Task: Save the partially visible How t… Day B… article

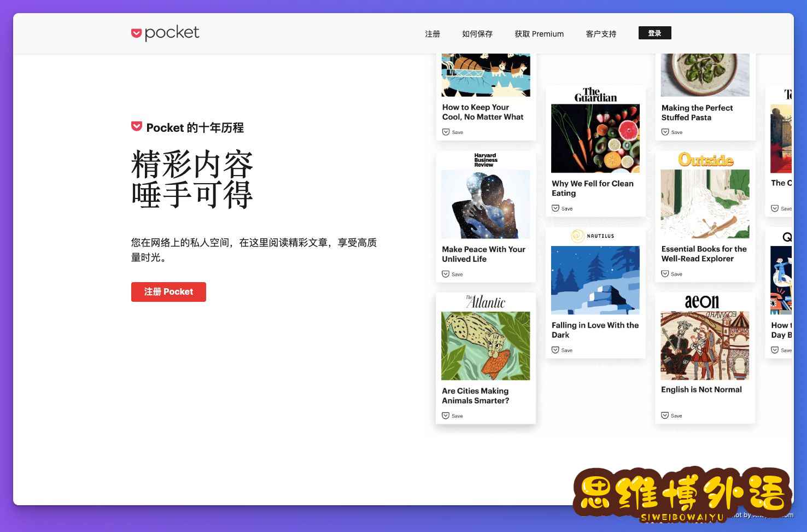Action: 781,350
